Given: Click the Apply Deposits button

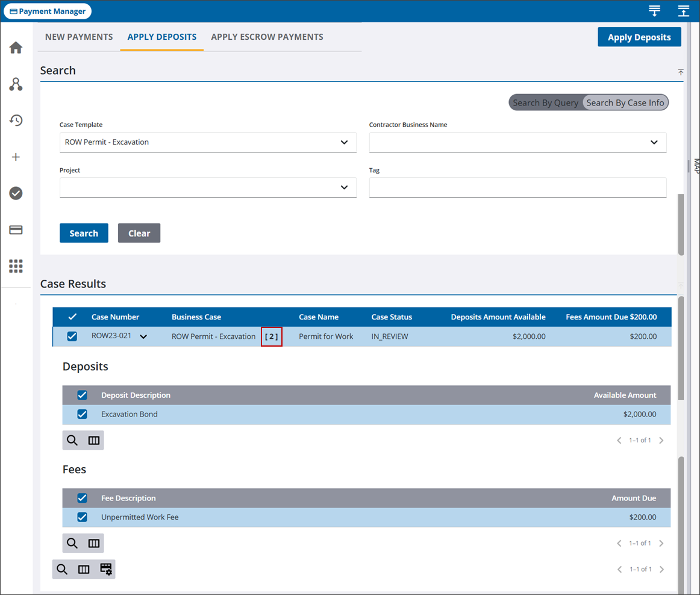Looking at the screenshot, I should click(x=639, y=37).
